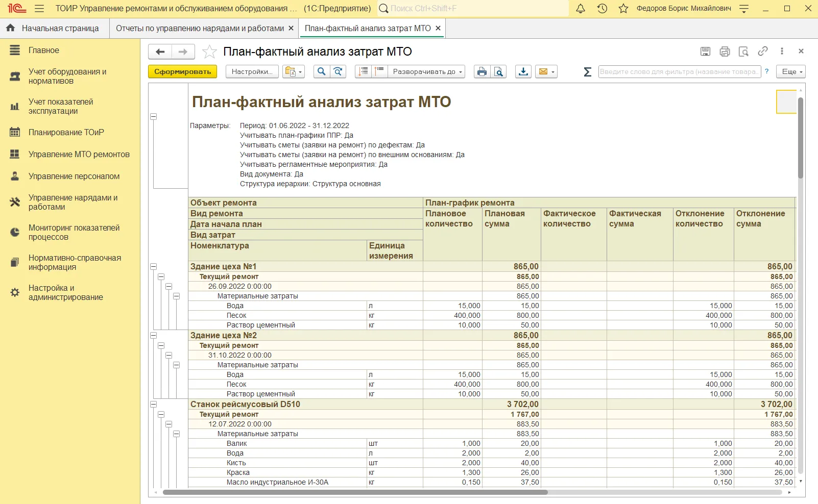Open service settings icon next to user name

(744, 9)
